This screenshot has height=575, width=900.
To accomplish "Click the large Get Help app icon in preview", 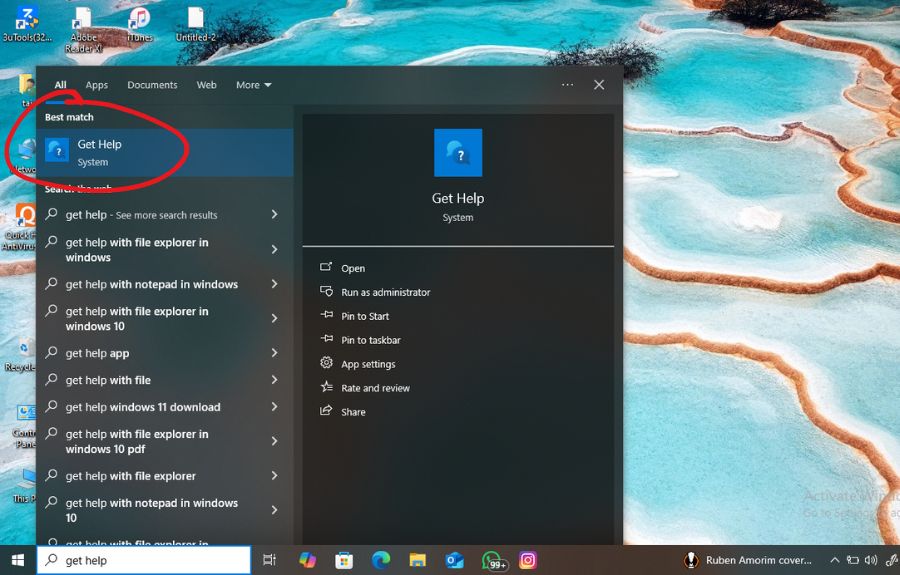I will click(x=458, y=153).
